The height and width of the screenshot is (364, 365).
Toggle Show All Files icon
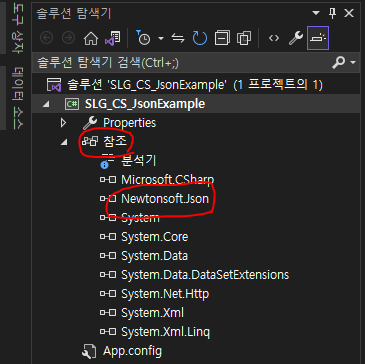pyautogui.click(x=244, y=38)
